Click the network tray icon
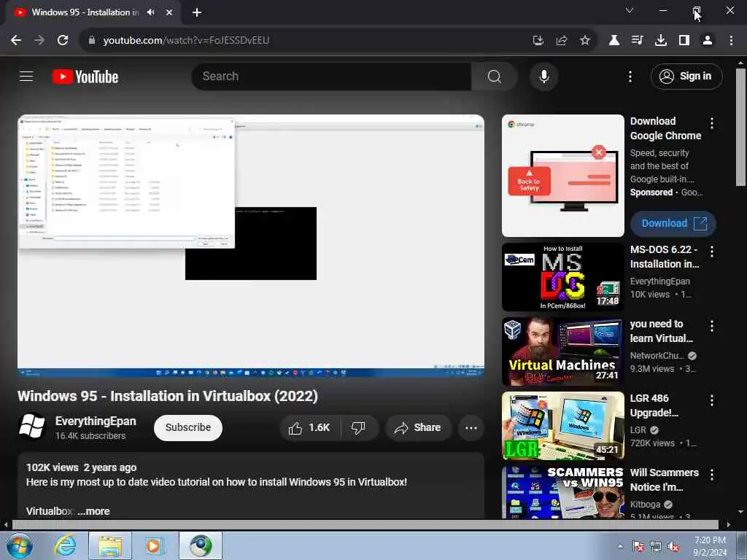This screenshot has width=747, height=560. tap(656, 547)
